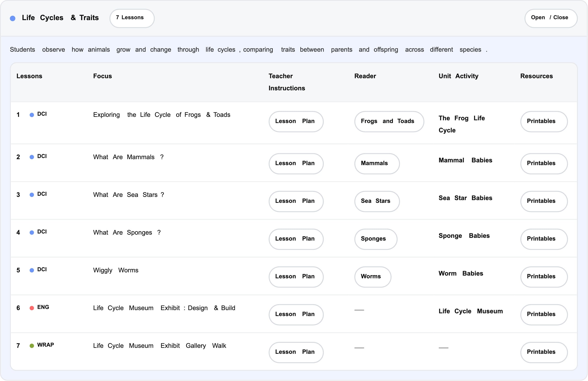Click the green WRAP dot in lesson 7
This screenshot has width=588, height=381.
click(32, 346)
